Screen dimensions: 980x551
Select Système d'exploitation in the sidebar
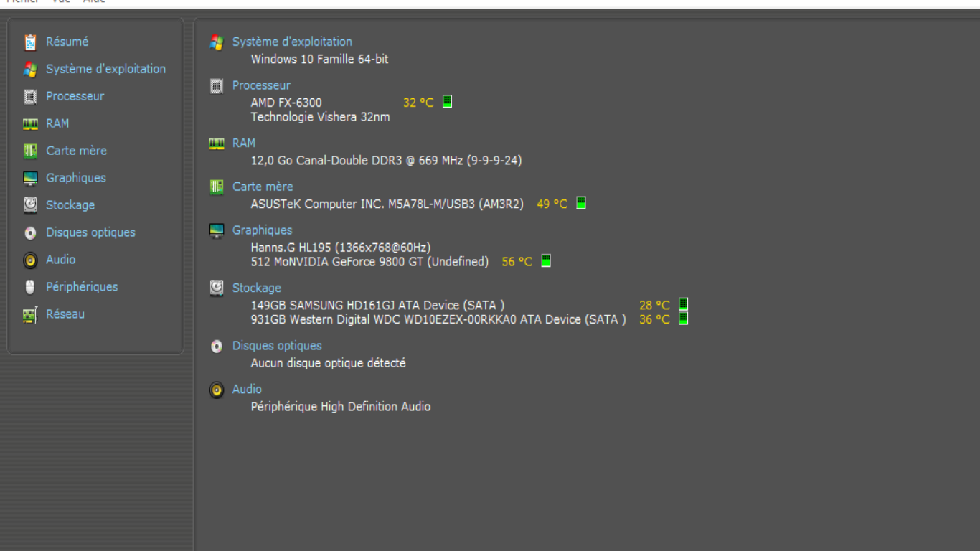tap(105, 69)
